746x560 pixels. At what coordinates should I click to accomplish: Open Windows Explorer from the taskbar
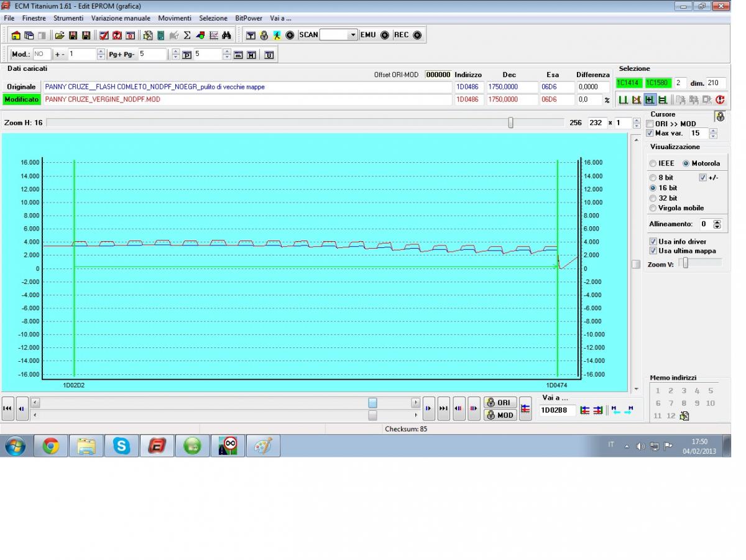tap(86, 446)
